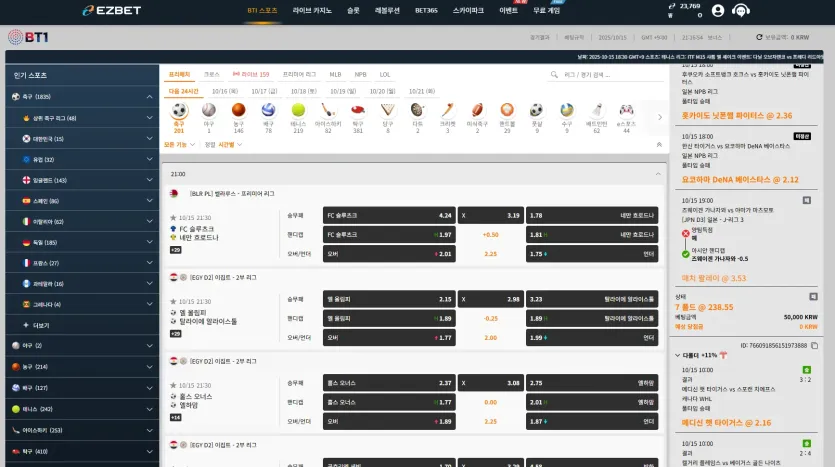Click the EZBET logo
Viewport: 835px width, 467px height.
tap(112, 10)
